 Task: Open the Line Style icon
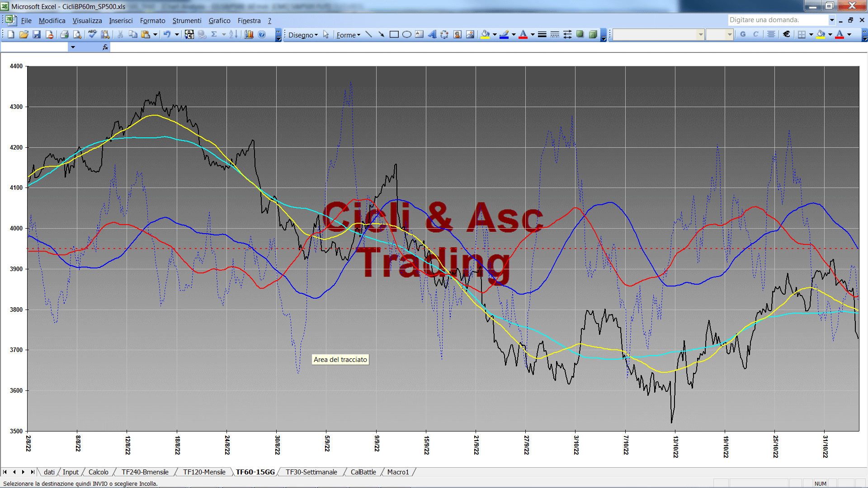tap(542, 34)
